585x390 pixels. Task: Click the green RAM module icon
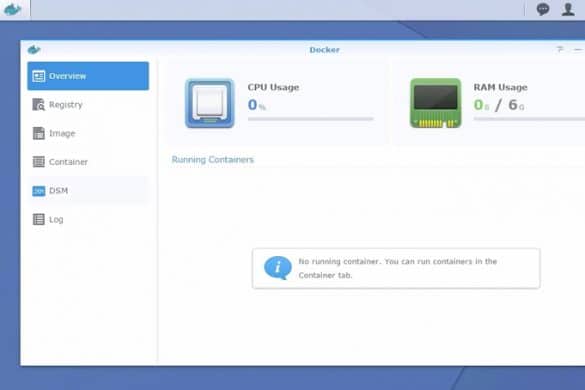click(435, 103)
